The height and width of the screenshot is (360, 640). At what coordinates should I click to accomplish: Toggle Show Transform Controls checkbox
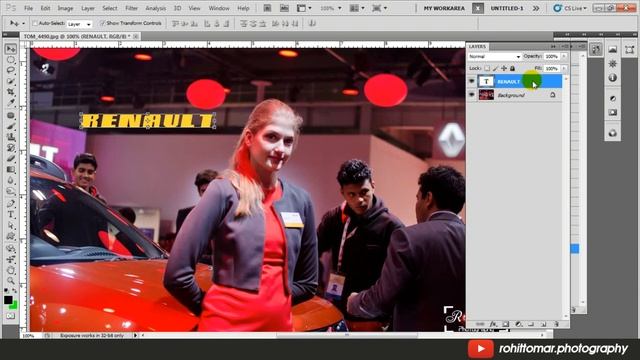[x=102, y=23]
